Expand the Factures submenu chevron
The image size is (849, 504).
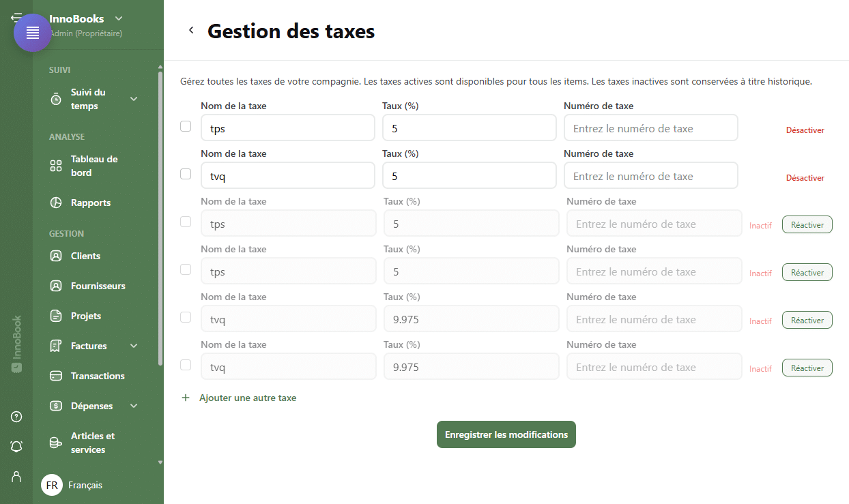(x=134, y=346)
